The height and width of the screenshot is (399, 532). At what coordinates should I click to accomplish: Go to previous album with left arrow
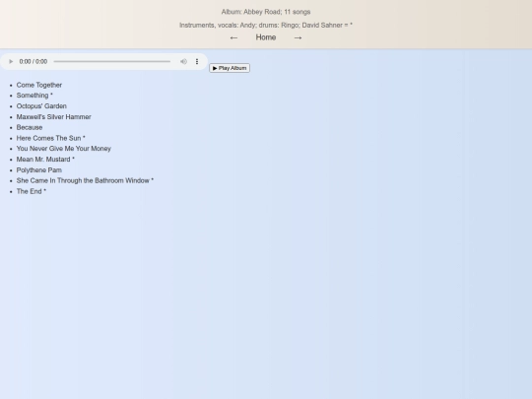coord(233,37)
